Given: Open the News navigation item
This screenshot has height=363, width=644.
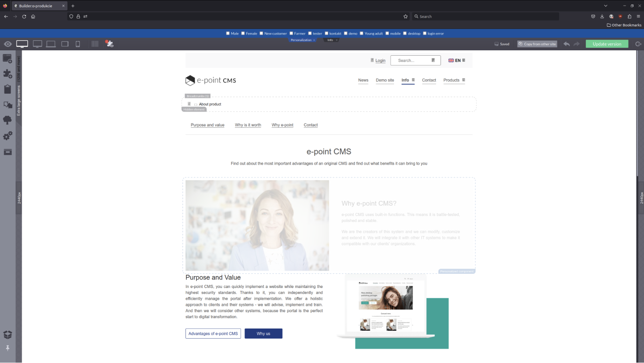Looking at the screenshot, I should (x=363, y=80).
